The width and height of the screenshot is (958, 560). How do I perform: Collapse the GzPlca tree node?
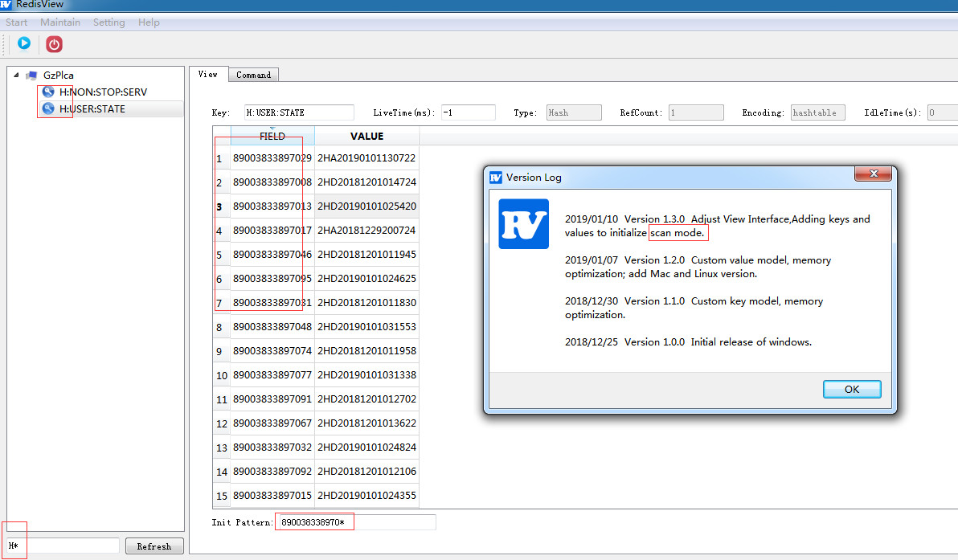pyautogui.click(x=17, y=75)
